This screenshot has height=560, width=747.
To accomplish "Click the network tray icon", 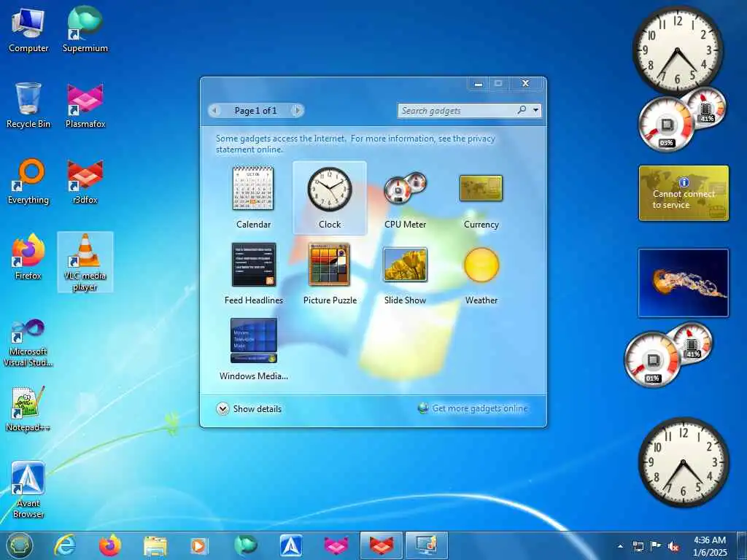I will (x=638, y=546).
